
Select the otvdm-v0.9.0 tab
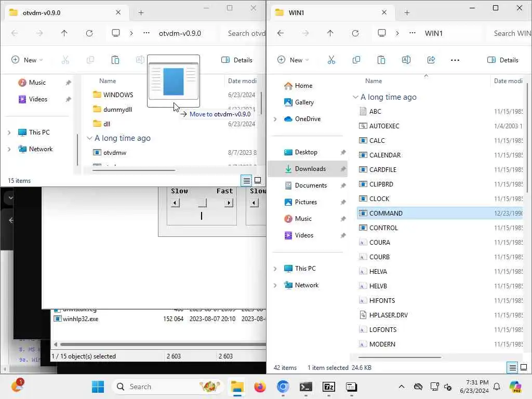click(66, 12)
